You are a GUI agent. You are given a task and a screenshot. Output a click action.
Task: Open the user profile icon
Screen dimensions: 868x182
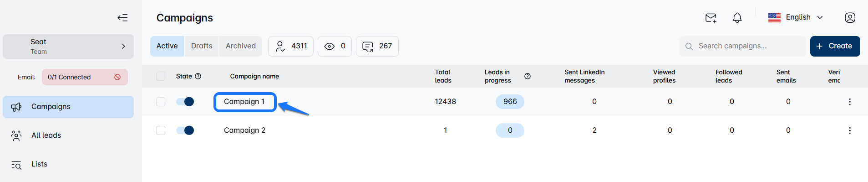[x=850, y=18]
